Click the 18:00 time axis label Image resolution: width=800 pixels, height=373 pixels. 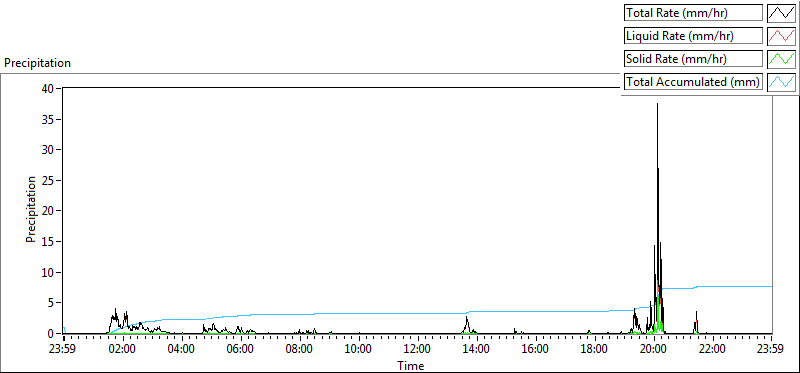tap(594, 350)
